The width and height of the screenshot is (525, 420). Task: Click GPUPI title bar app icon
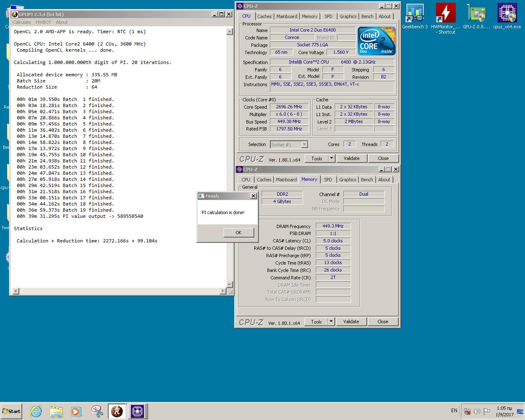[x=15, y=14]
